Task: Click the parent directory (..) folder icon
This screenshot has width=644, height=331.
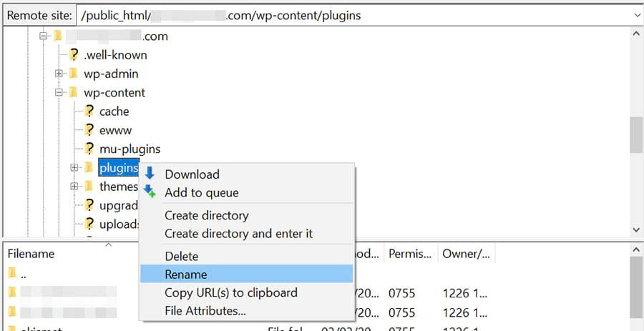Action: [x=12, y=272]
